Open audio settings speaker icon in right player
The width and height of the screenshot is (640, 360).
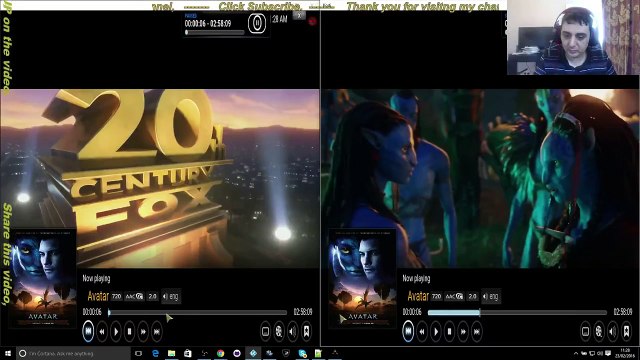613,331
